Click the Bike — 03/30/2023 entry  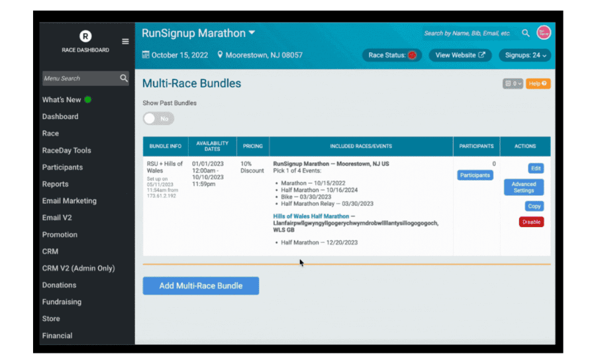(305, 197)
